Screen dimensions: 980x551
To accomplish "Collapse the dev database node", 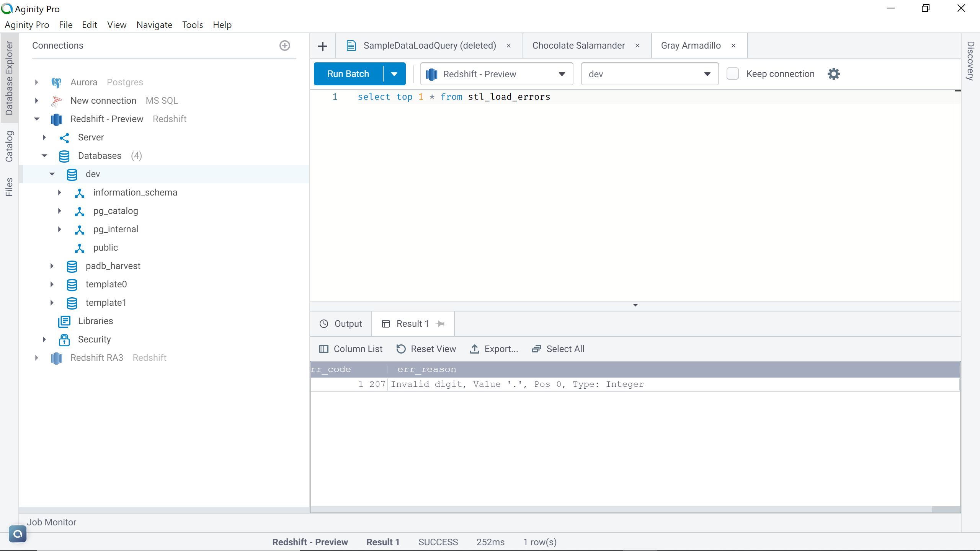I will tap(52, 174).
